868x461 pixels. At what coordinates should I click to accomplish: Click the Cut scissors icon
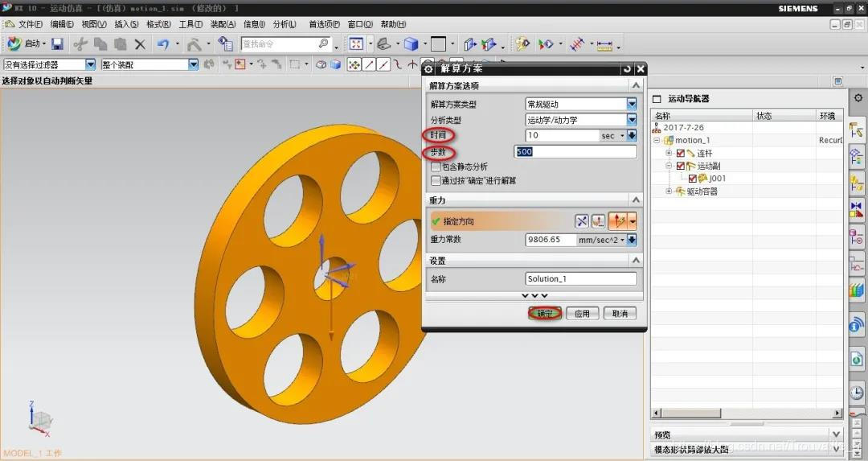tap(81, 43)
